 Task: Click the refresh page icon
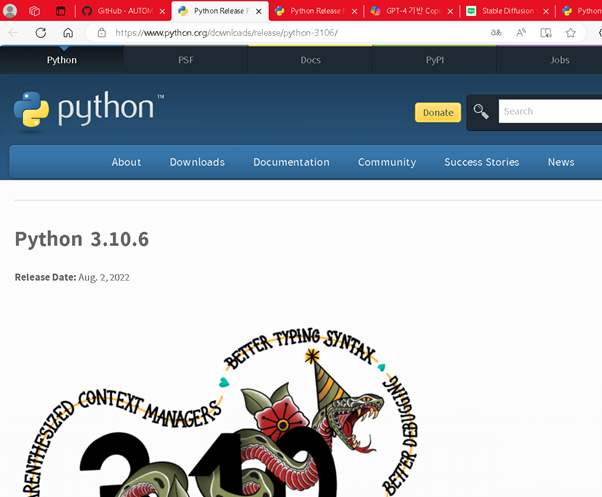[41, 33]
